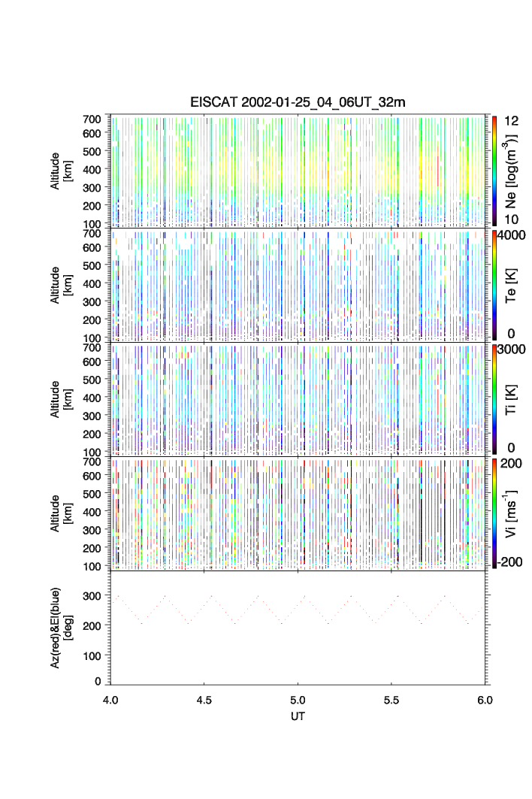Select the 6.0 tick label on UT axis

coord(484,700)
